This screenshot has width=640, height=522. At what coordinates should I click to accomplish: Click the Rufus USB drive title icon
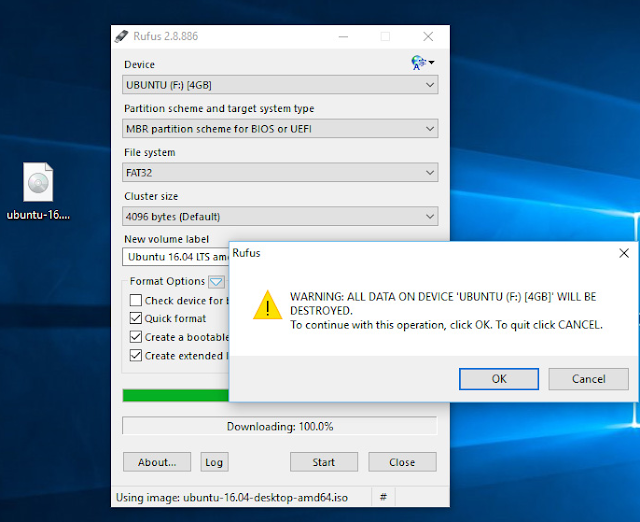121,36
